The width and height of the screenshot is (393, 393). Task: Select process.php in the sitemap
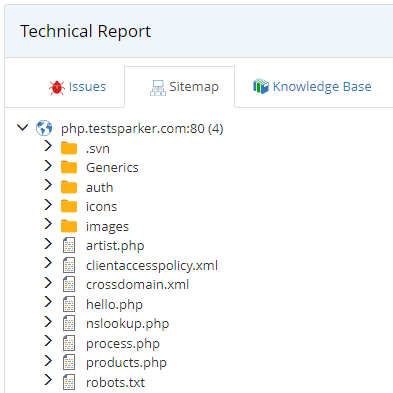[123, 344]
